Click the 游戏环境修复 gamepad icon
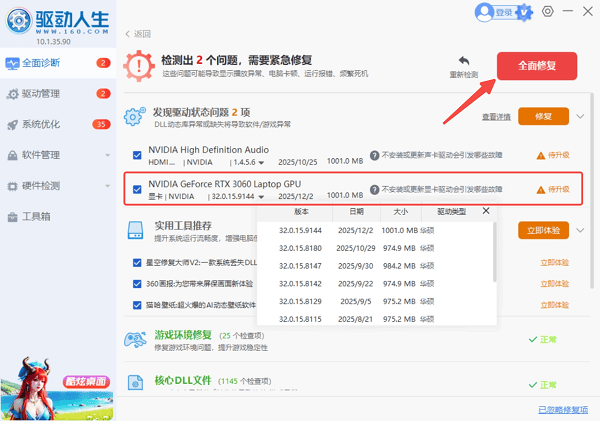This screenshot has height=421, width=600. pos(135,339)
